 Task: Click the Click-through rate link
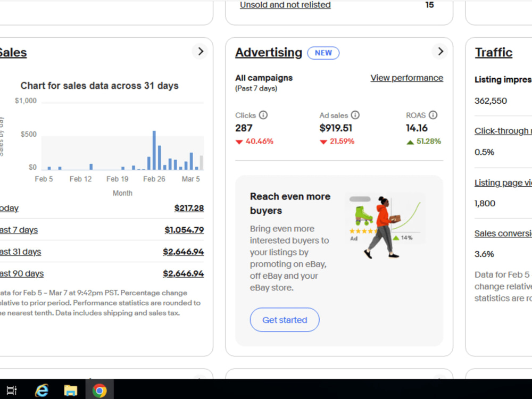click(503, 131)
